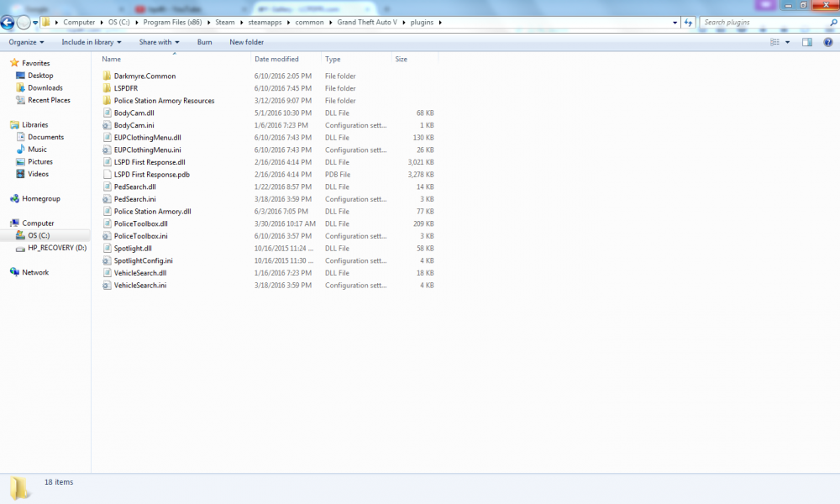Select steamapps breadcrumb segment

265,23
